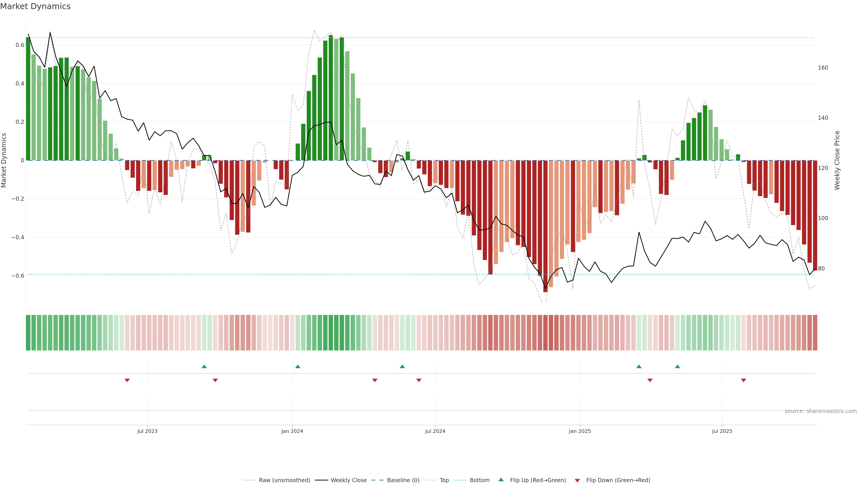Click the Jan 2025 x-axis label
Image resolution: width=868 pixels, height=488 pixels.
coord(580,431)
